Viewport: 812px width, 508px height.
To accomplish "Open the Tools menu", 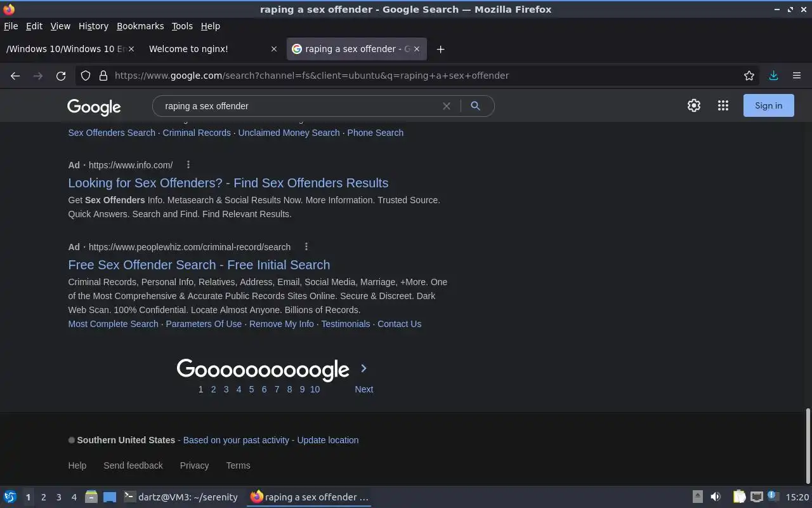I will click(x=182, y=26).
